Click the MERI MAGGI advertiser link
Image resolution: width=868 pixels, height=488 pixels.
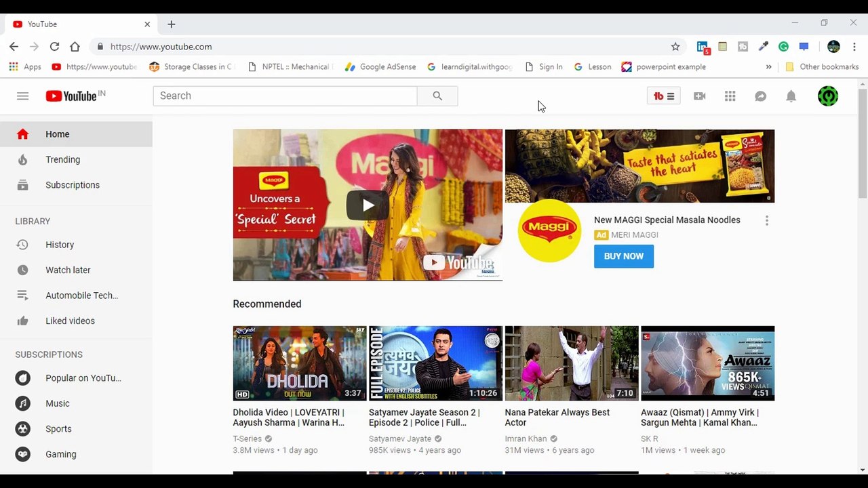click(635, 235)
